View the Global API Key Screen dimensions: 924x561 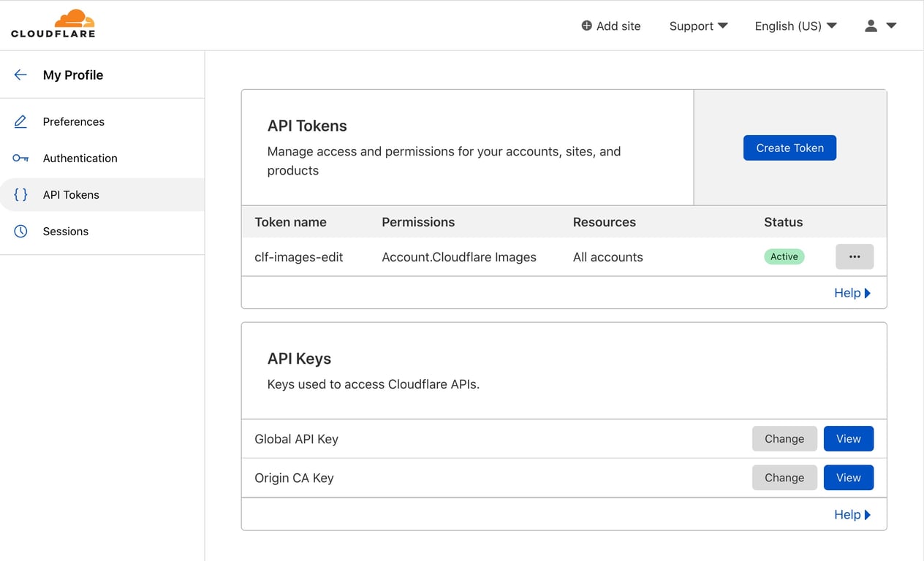(x=848, y=439)
